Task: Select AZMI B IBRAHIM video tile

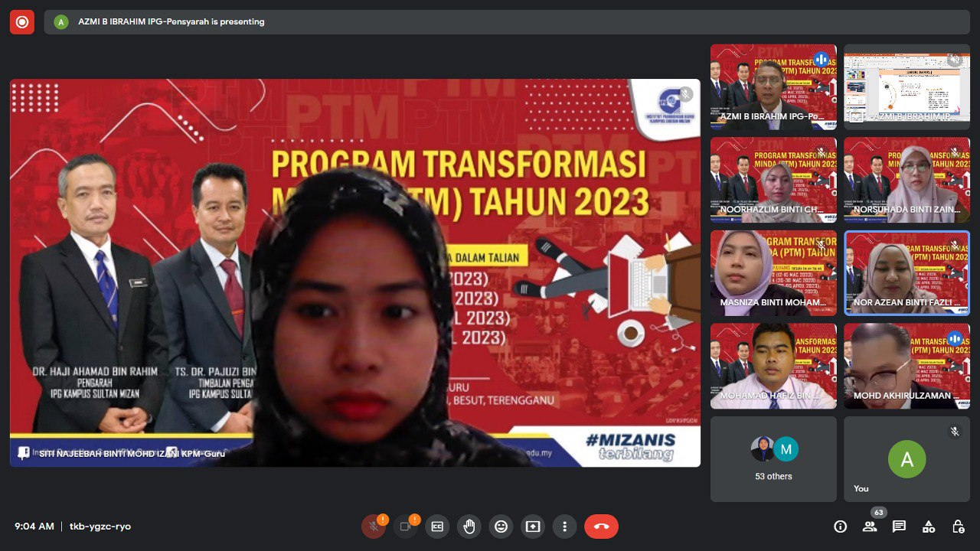Action: pyautogui.click(x=773, y=86)
